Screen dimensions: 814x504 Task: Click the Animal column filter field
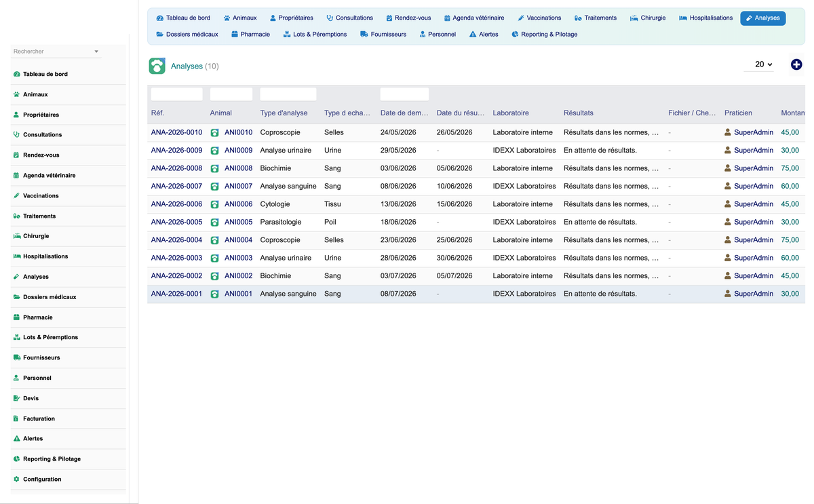point(231,94)
